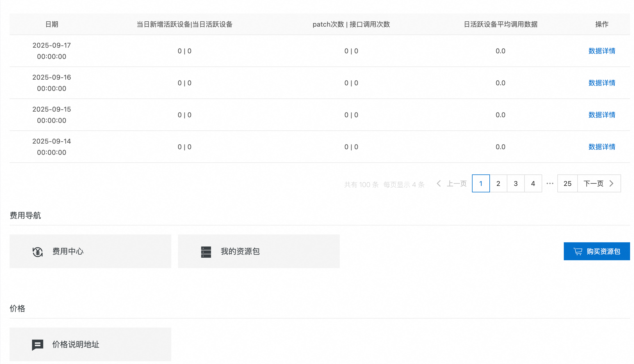This screenshot has width=634, height=364.
Task: Open the 费用中心 card
Action: (x=90, y=251)
